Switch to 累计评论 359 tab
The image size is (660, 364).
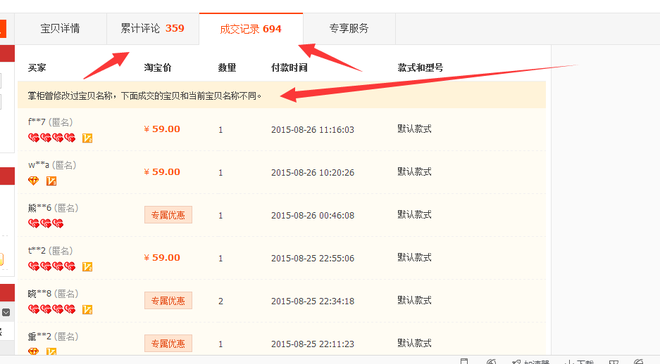coord(152,29)
